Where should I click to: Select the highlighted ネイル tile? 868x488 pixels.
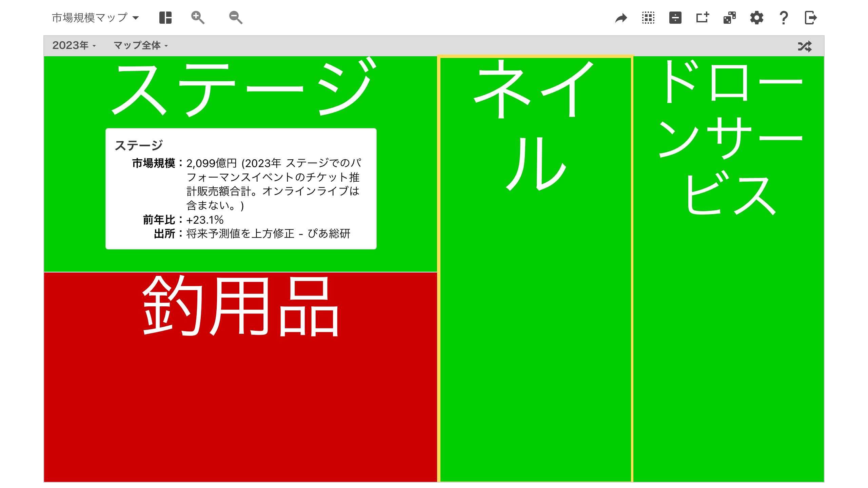tap(536, 269)
